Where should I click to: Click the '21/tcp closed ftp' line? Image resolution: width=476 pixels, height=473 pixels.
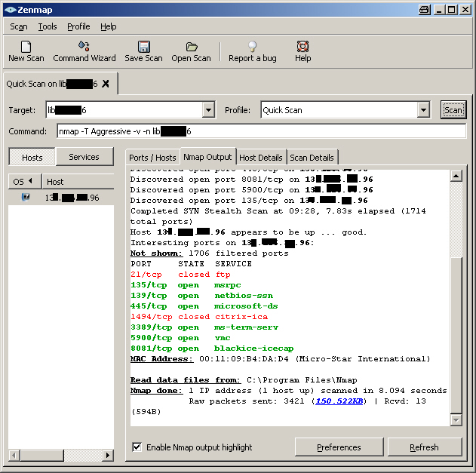tap(180, 275)
